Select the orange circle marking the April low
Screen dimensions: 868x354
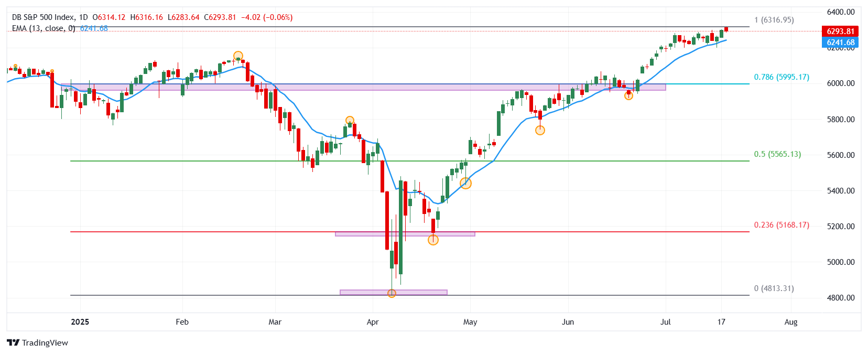point(392,293)
